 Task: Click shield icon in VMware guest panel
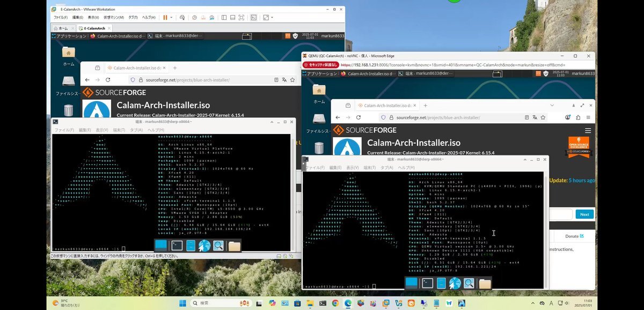pyautogui.click(x=295, y=36)
